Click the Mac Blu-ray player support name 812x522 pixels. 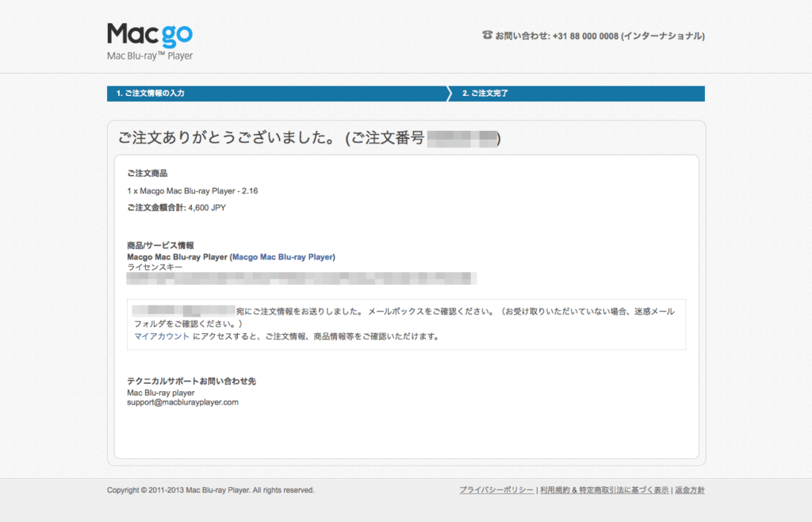tap(161, 393)
